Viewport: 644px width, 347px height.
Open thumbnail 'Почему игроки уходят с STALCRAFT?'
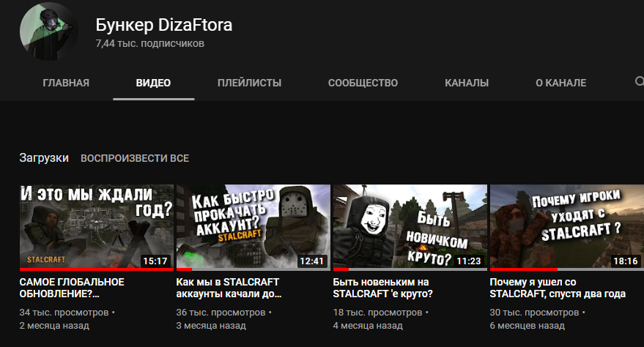tap(567, 227)
